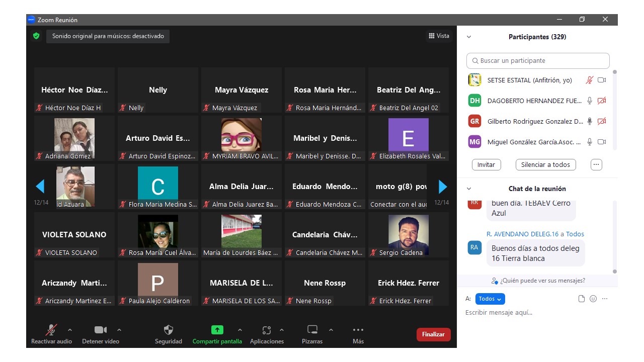Expand arrow next to Aplicaciones
Image resolution: width=644 pixels, height=362 pixels.
click(x=282, y=330)
